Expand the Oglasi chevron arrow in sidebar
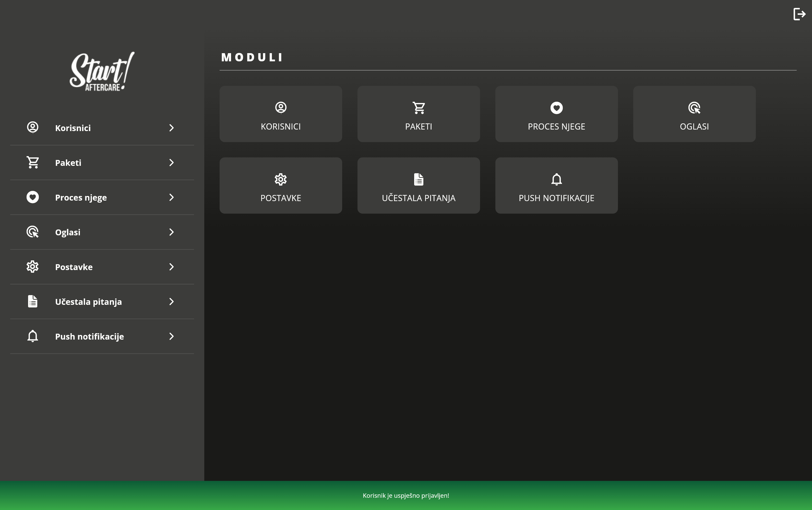 (x=171, y=232)
